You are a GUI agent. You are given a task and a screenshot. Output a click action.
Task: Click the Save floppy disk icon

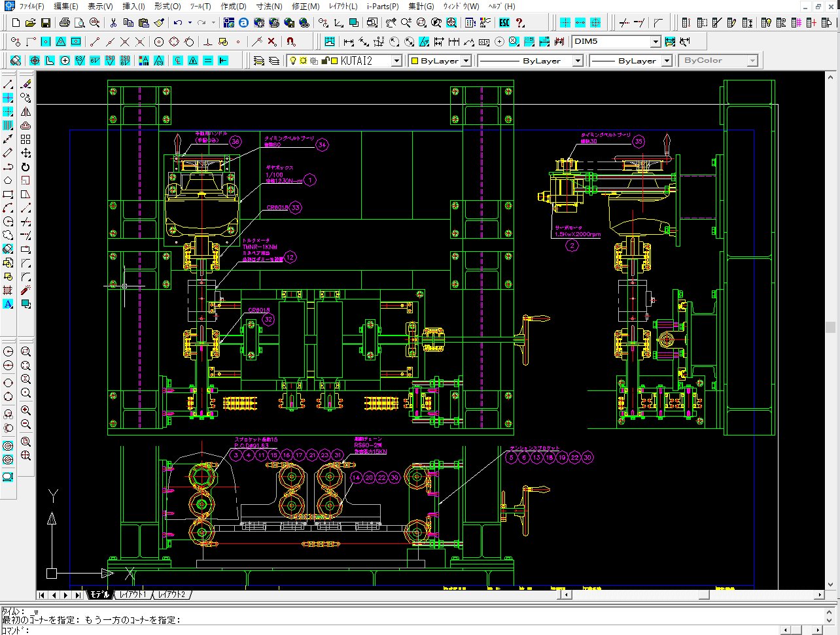(46, 23)
